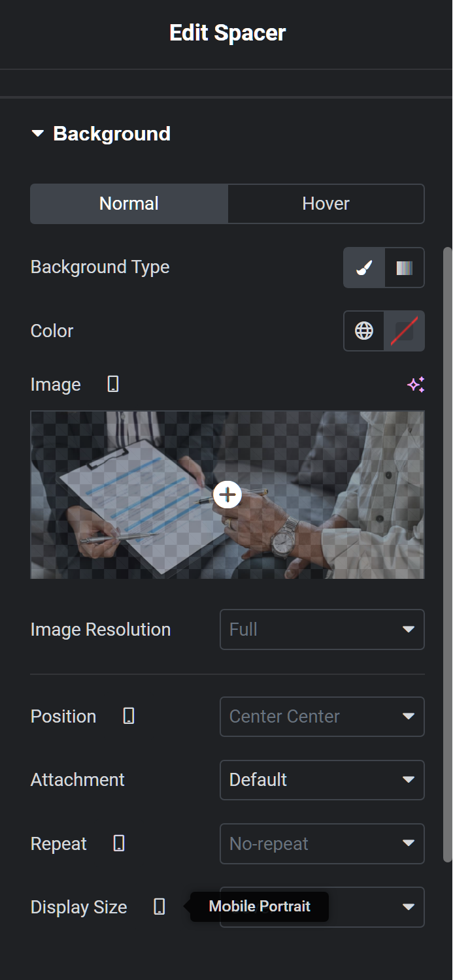Image resolution: width=453 pixels, height=980 pixels.
Task: Open the Display Size dropdown
Action: [379, 907]
